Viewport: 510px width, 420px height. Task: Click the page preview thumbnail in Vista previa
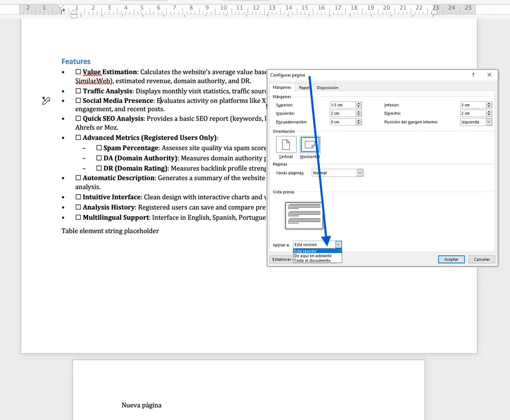304,216
